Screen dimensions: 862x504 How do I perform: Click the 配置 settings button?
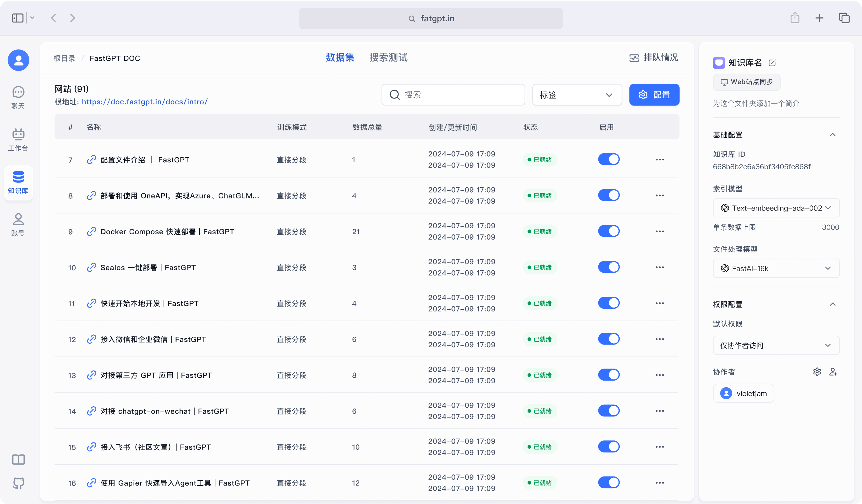[x=654, y=95]
